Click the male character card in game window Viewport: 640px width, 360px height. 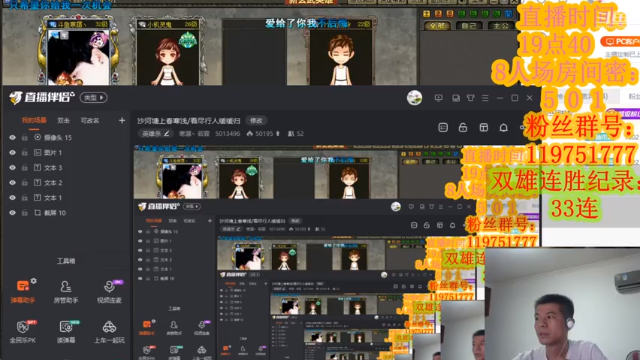340,52
